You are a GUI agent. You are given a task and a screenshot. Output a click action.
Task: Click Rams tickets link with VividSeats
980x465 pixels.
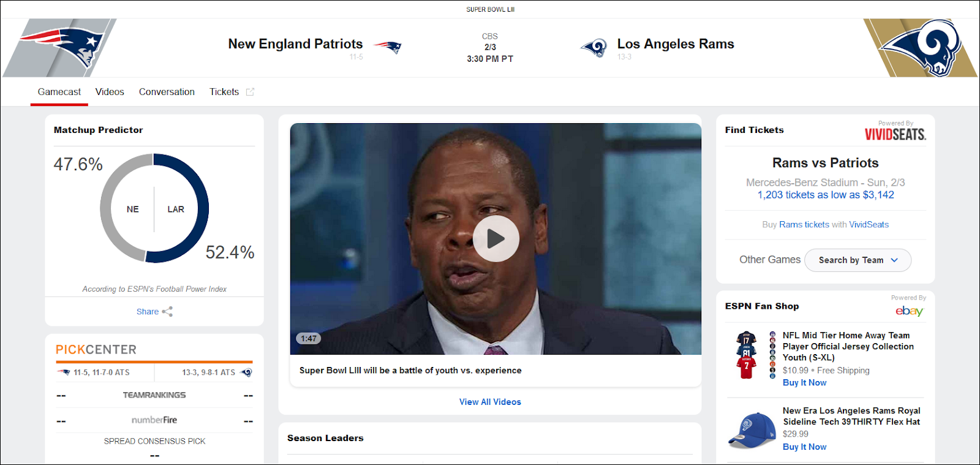(x=804, y=225)
